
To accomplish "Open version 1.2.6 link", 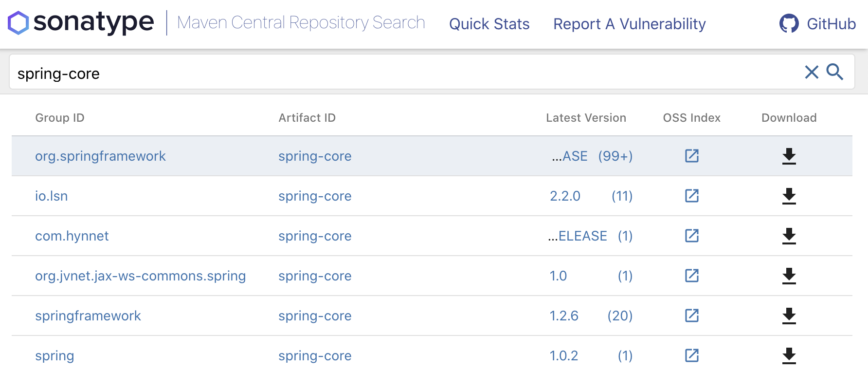I will click(564, 316).
